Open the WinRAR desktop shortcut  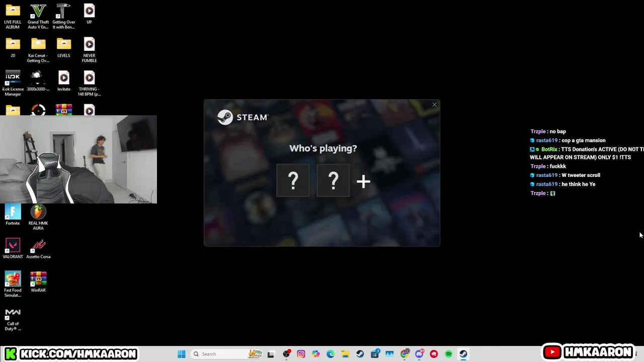point(38,282)
